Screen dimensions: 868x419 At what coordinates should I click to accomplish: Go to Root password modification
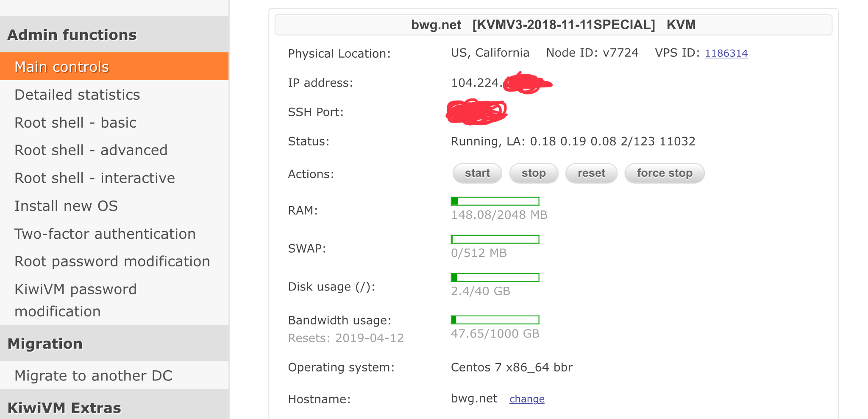click(x=112, y=262)
